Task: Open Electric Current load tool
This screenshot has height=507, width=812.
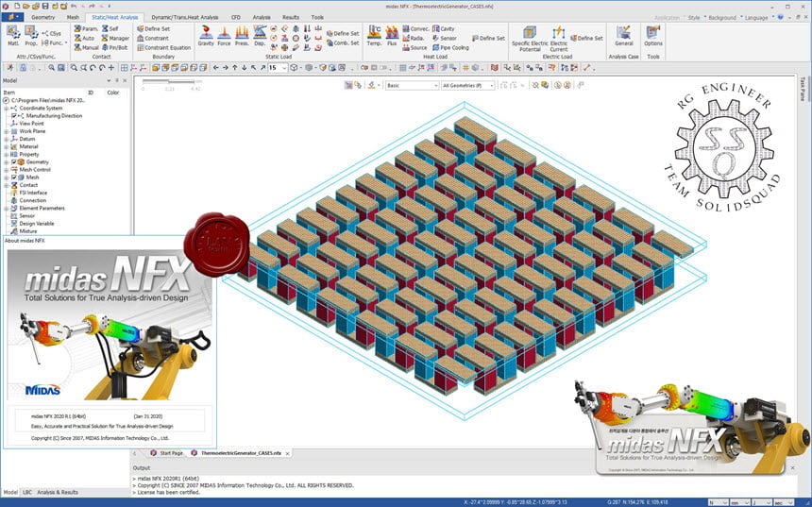Action: [558, 39]
